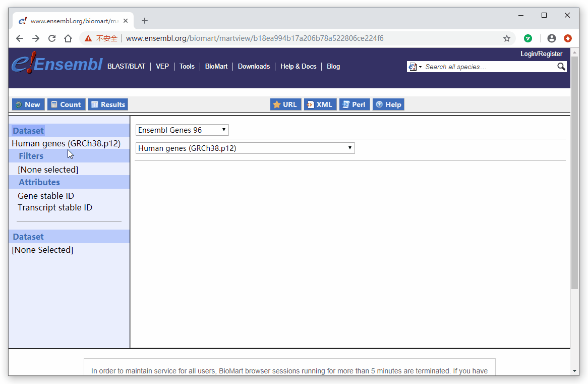Open BioMart Help
Screen dimensions: 588x384
(x=388, y=104)
